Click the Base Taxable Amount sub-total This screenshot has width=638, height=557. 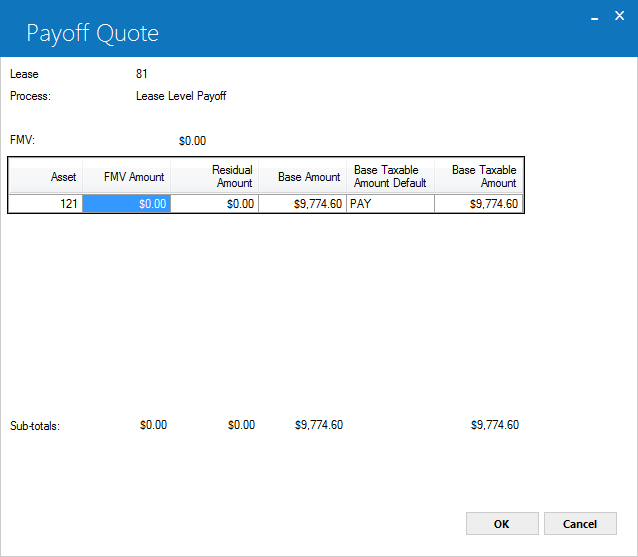coord(495,425)
